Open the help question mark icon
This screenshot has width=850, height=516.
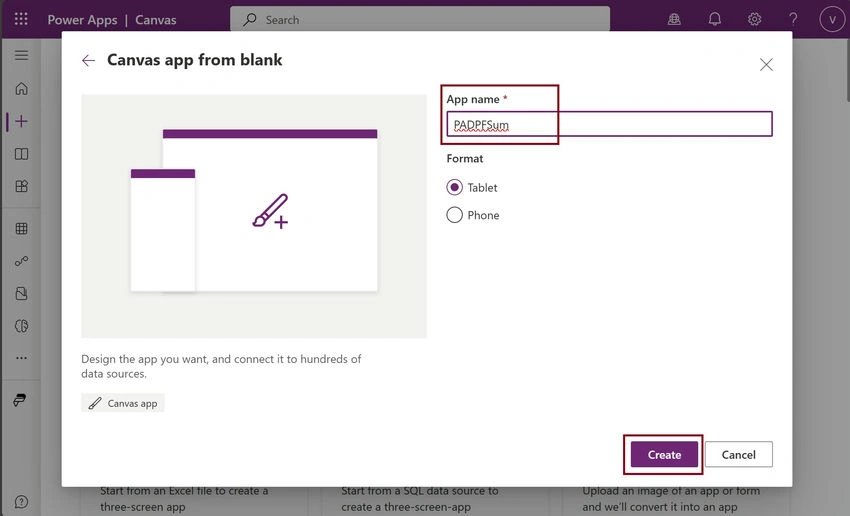click(793, 20)
